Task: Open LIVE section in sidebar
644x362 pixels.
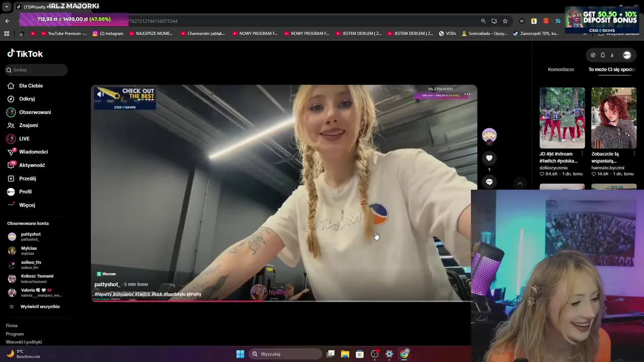Action: coord(24,139)
